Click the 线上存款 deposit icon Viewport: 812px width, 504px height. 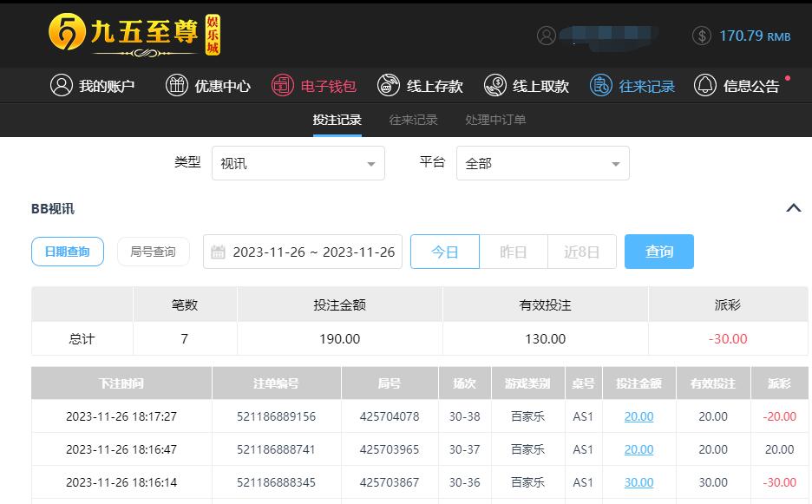pyautogui.click(x=389, y=85)
